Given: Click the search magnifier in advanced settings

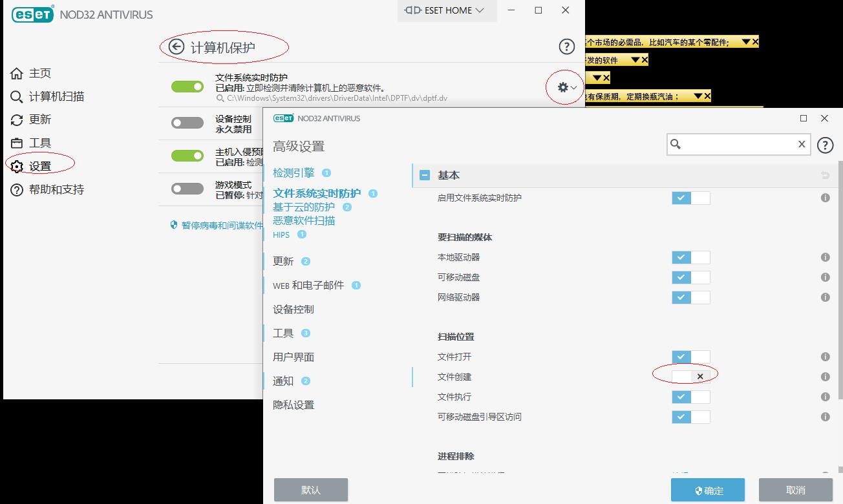Looking at the screenshot, I should point(676,144).
